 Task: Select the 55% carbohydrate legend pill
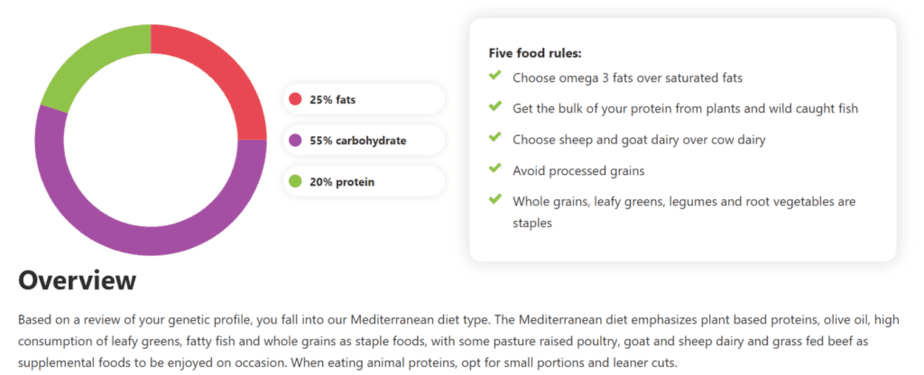click(364, 141)
